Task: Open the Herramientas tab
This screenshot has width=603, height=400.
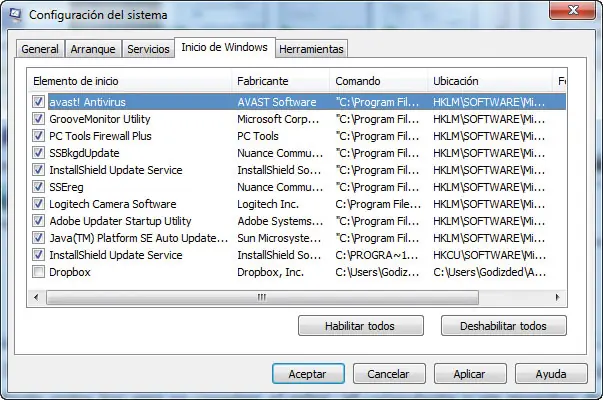Action: coord(311,49)
